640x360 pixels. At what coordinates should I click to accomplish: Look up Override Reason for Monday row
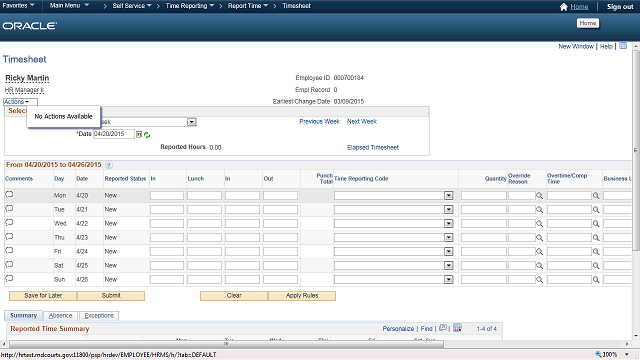click(x=540, y=196)
